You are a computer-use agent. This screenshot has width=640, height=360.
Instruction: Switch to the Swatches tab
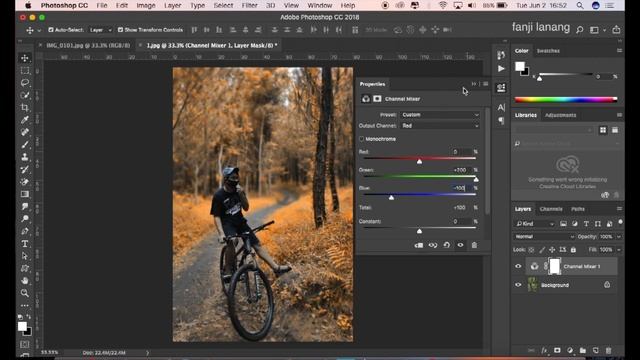point(548,51)
